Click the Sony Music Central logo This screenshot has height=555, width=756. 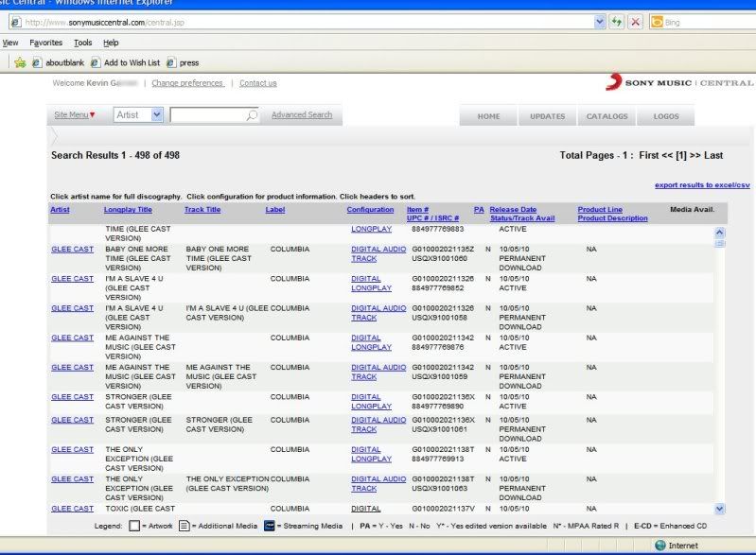[x=678, y=82]
